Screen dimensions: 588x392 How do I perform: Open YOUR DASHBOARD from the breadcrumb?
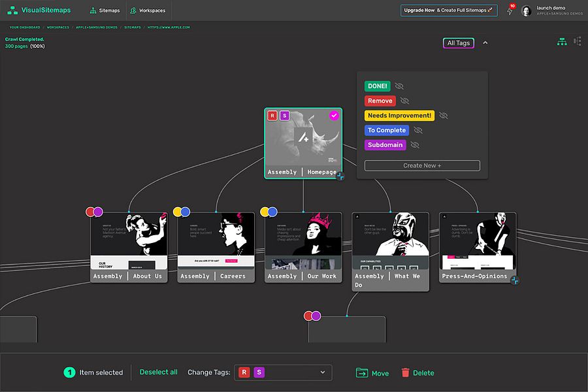(x=25, y=27)
